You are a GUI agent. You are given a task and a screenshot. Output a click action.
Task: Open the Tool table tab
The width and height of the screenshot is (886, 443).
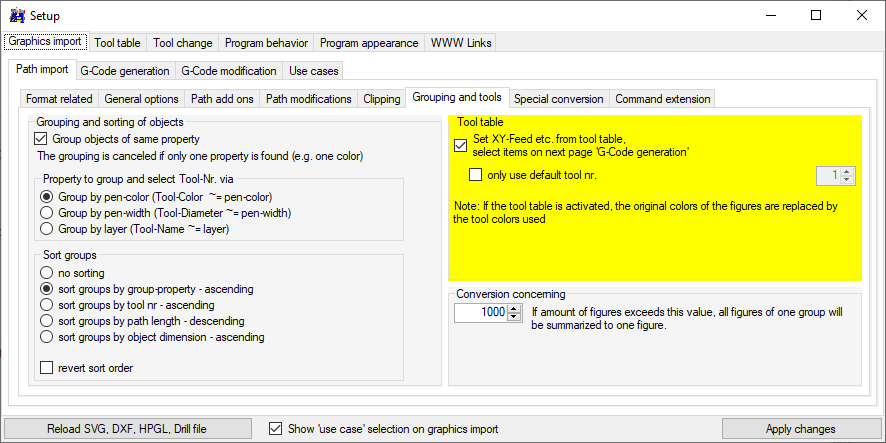pyautogui.click(x=117, y=43)
